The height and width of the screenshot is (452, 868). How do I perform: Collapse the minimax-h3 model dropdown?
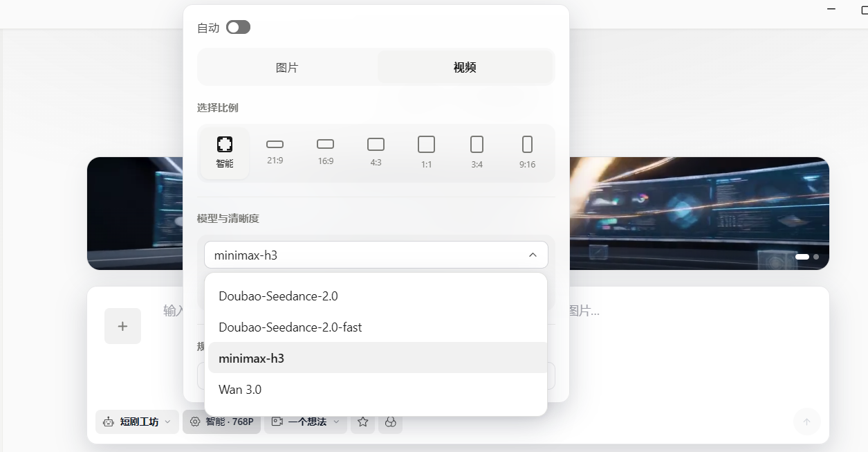tap(376, 255)
